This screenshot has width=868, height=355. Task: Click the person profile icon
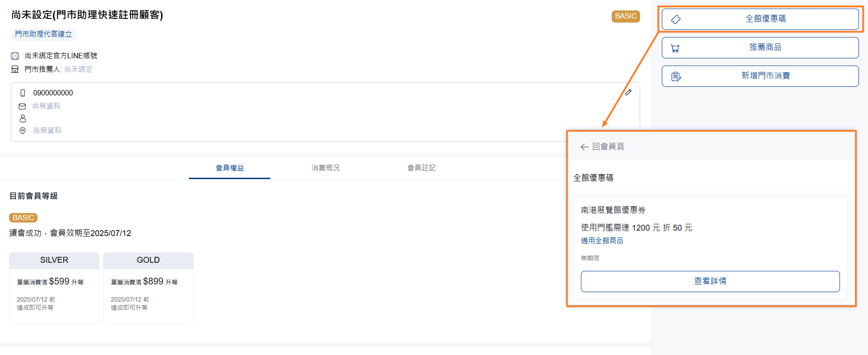[23, 118]
